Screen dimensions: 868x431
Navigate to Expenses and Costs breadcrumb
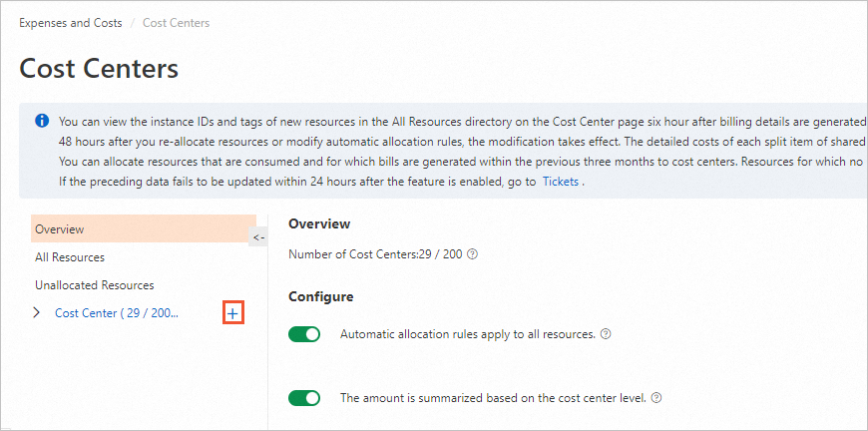point(71,23)
